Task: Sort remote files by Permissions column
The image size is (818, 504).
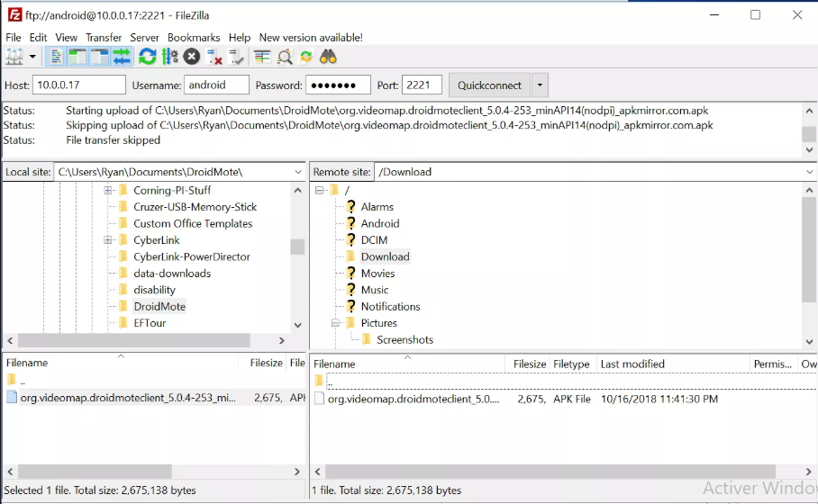Action: (773, 364)
